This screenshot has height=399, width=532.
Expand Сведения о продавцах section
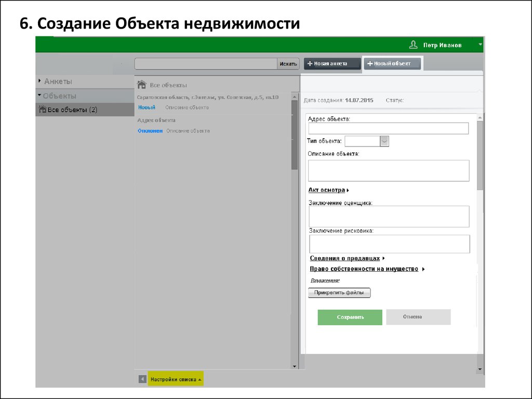coord(347,258)
